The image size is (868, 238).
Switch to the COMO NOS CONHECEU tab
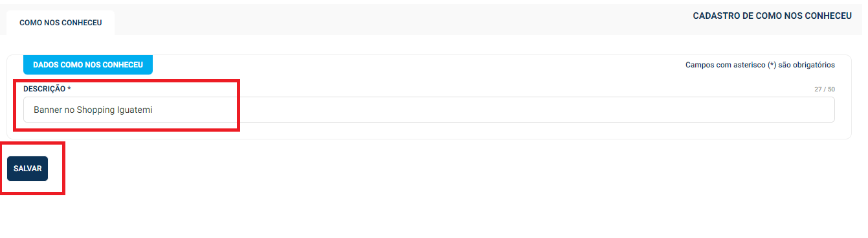pyautogui.click(x=60, y=22)
